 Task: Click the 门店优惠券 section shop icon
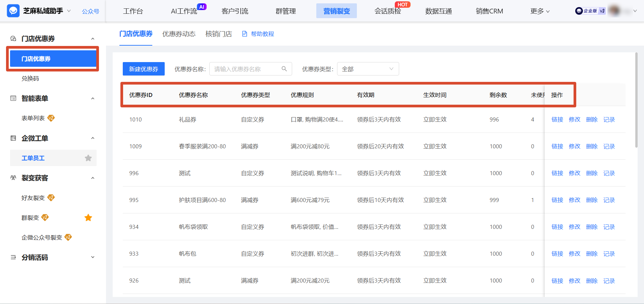tap(13, 39)
